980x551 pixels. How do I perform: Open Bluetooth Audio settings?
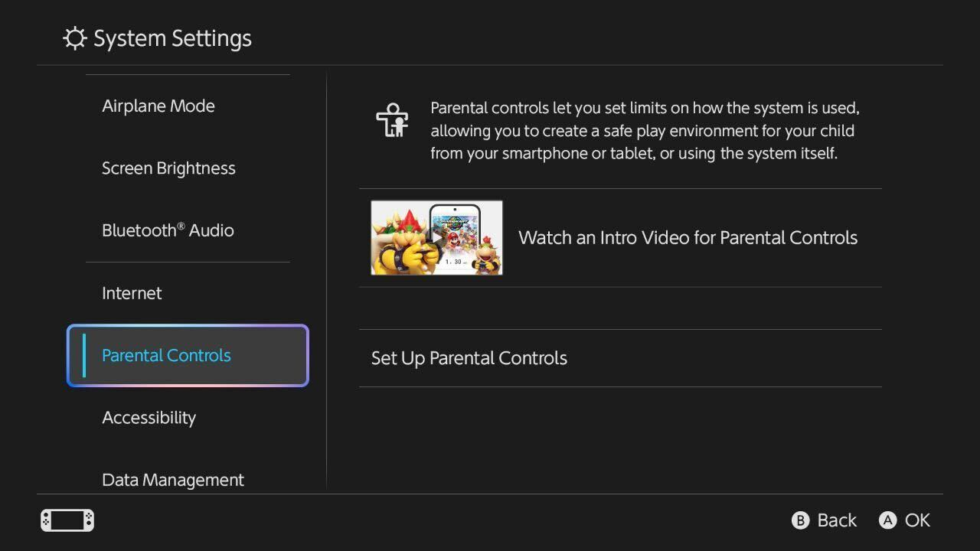(168, 230)
